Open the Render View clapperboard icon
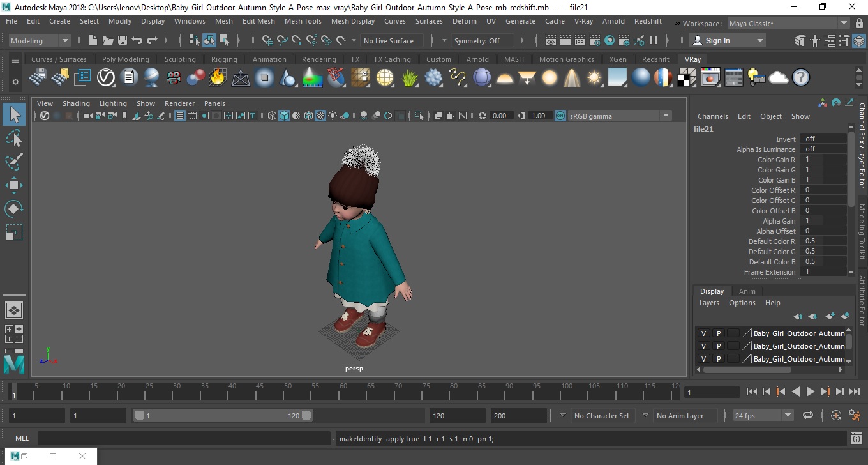This screenshot has height=465, width=868. pos(551,40)
